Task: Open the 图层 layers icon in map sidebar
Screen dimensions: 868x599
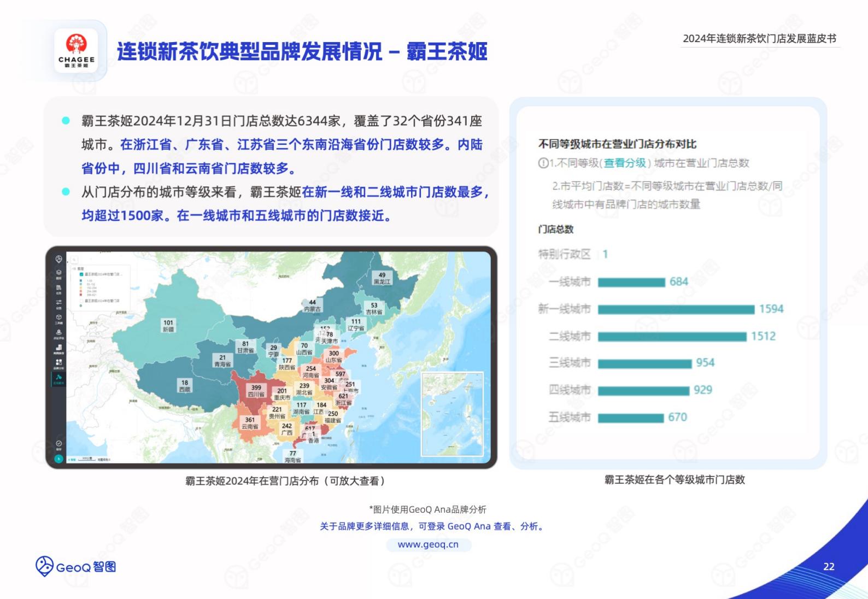Action: click(59, 274)
